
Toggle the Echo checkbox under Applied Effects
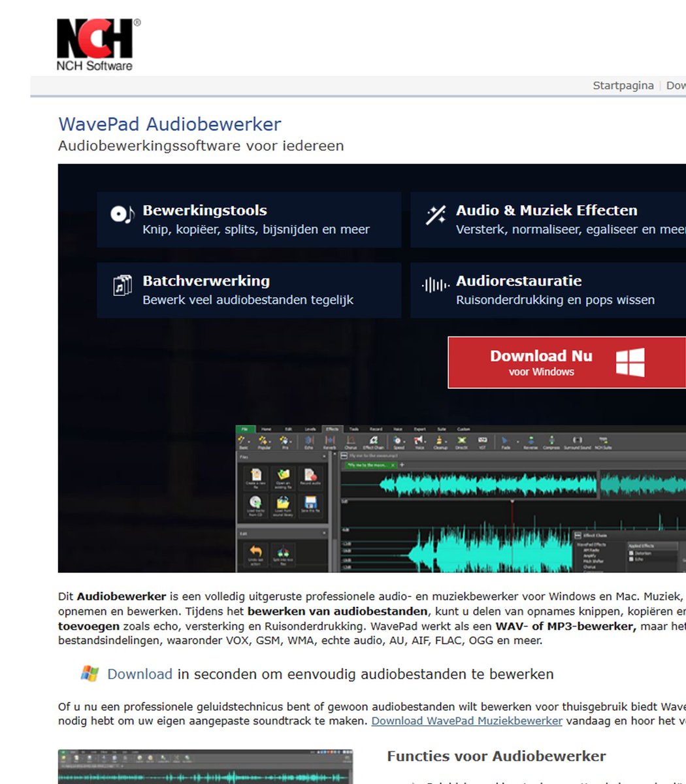[x=631, y=560]
